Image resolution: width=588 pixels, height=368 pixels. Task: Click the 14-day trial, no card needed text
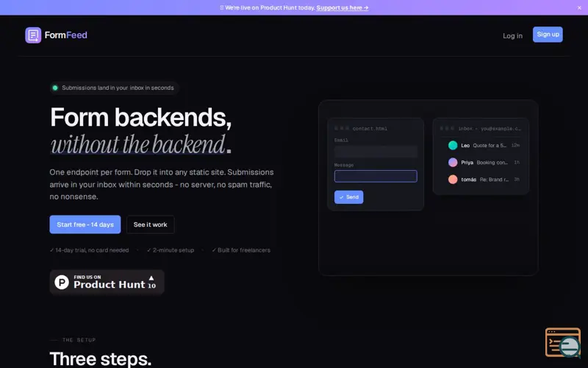coord(89,250)
